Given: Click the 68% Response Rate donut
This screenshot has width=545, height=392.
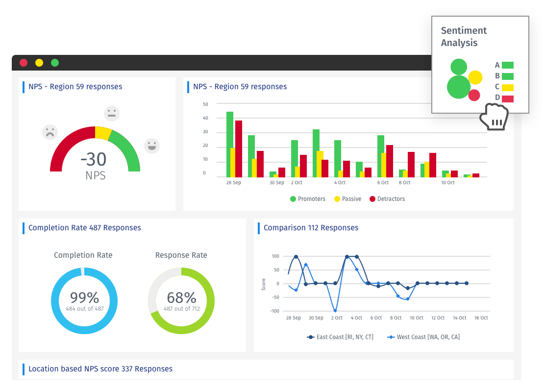Looking at the screenshot, I should pyautogui.click(x=181, y=298).
